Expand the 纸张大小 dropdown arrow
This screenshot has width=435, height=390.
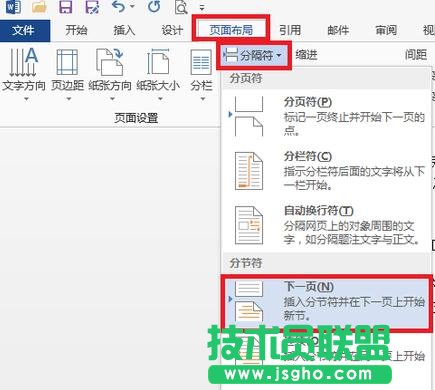(x=160, y=99)
